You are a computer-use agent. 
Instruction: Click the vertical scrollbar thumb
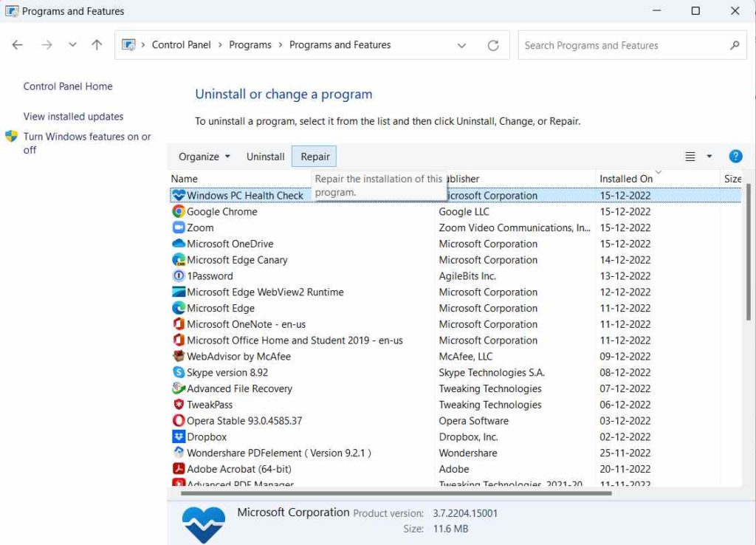click(749, 252)
